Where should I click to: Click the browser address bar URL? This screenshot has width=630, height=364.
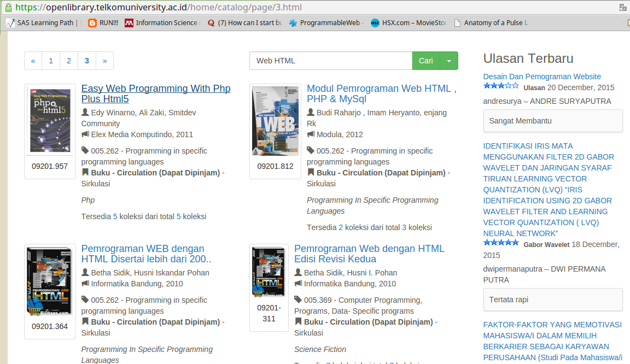[x=159, y=7]
